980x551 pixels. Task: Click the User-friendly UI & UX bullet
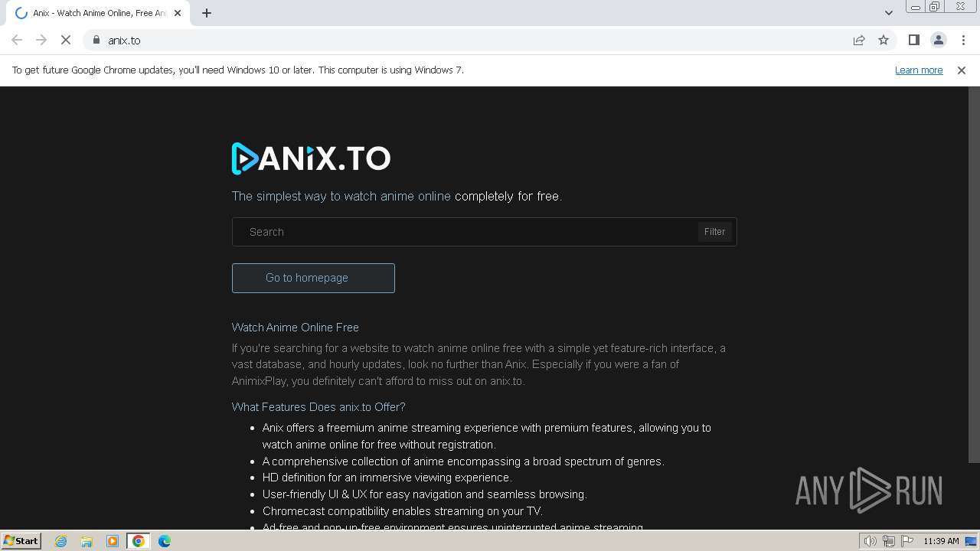(x=425, y=494)
